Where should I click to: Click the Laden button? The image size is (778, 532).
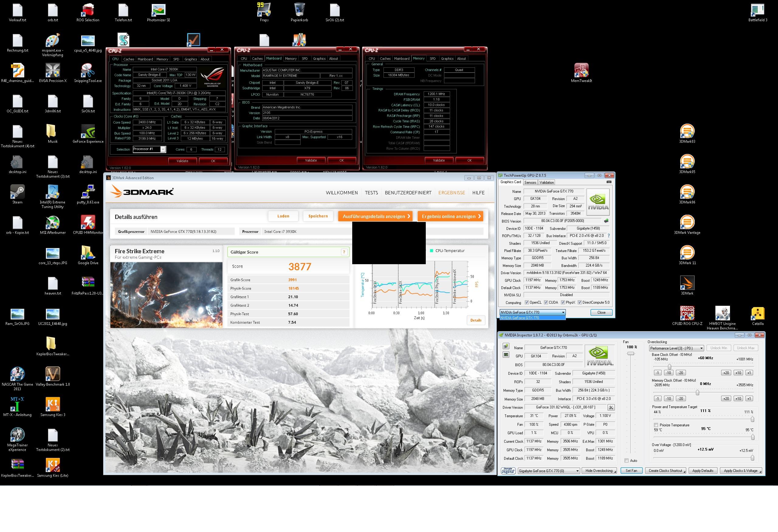point(283,216)
